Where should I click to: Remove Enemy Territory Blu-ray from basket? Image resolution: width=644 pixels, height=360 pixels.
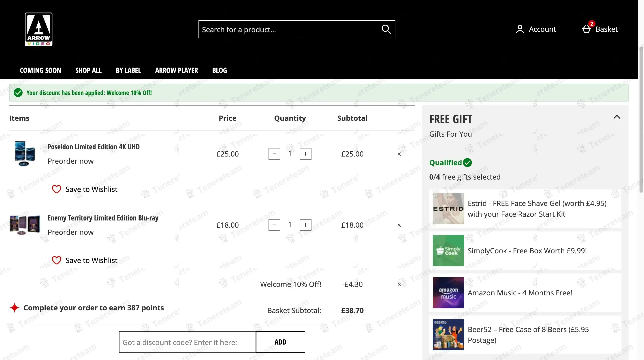[399, 225]
